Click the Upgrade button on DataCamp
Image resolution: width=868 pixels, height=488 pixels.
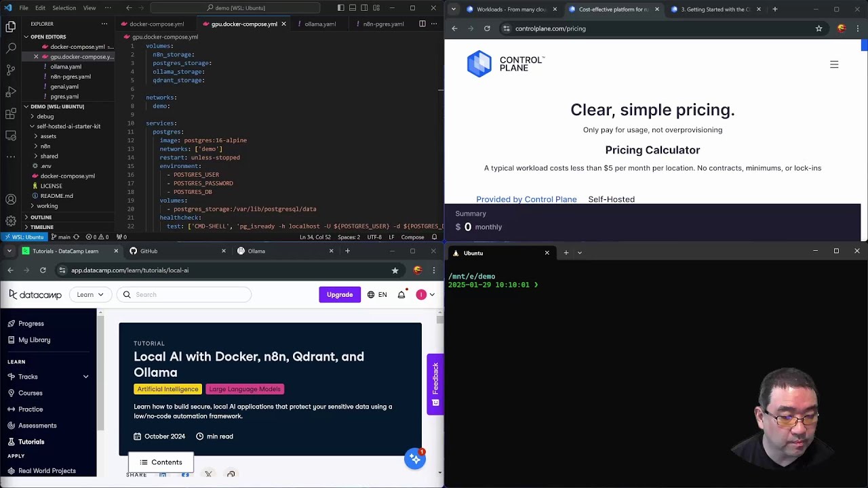click(x=340, y=295)
